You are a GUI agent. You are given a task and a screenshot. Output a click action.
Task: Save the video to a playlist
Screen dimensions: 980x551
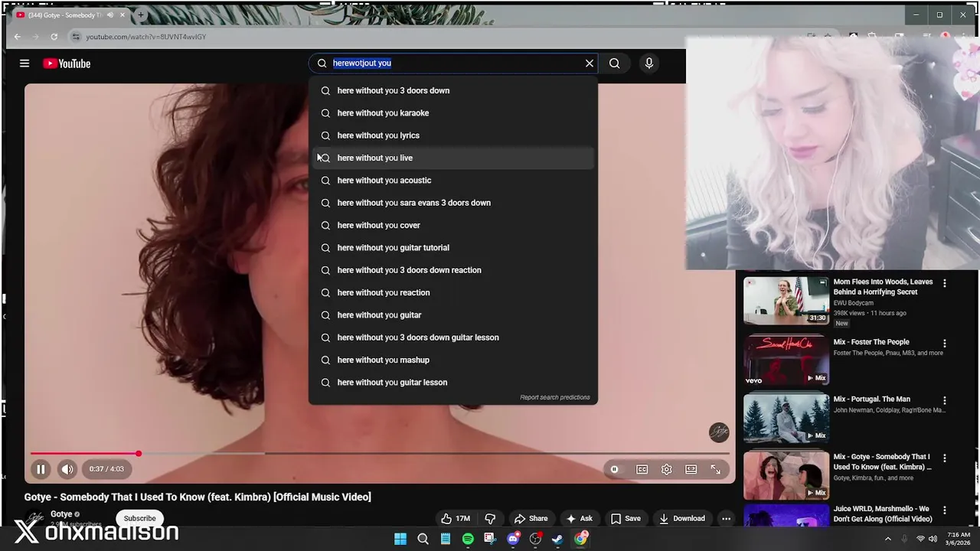coord(626,518)
